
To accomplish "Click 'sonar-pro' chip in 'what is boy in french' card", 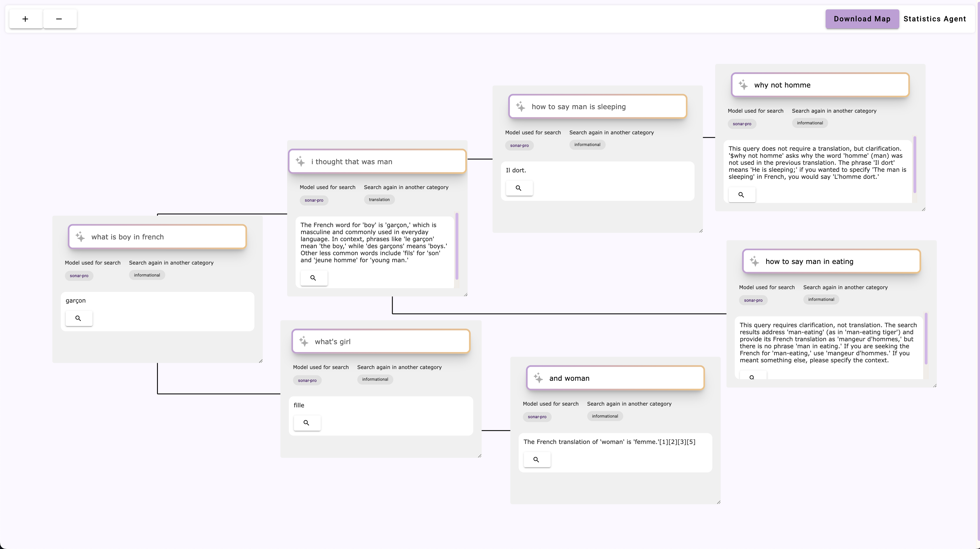I will tap(79, 276).
